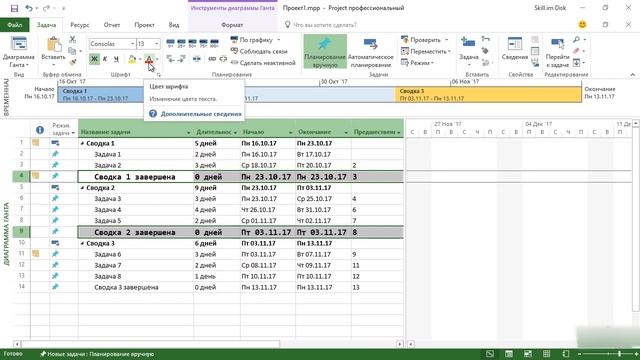Click the Outdent task arrow icon

tap(171, 59)
